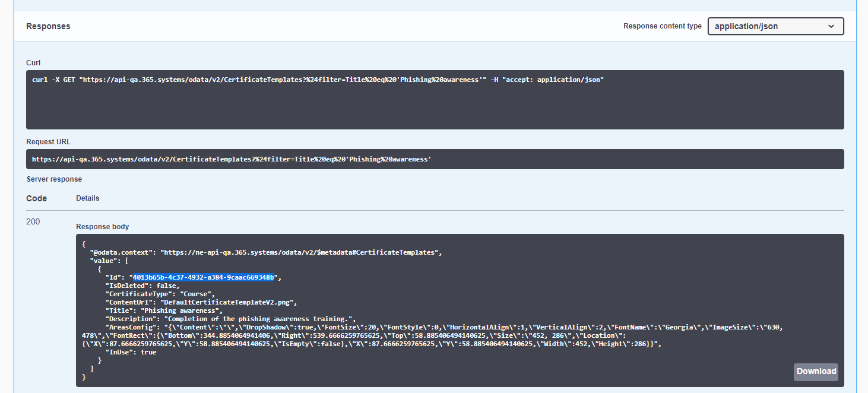Select the CertificateType Course value in the response
Screen dimensions: 868x393
pos(196,293)
